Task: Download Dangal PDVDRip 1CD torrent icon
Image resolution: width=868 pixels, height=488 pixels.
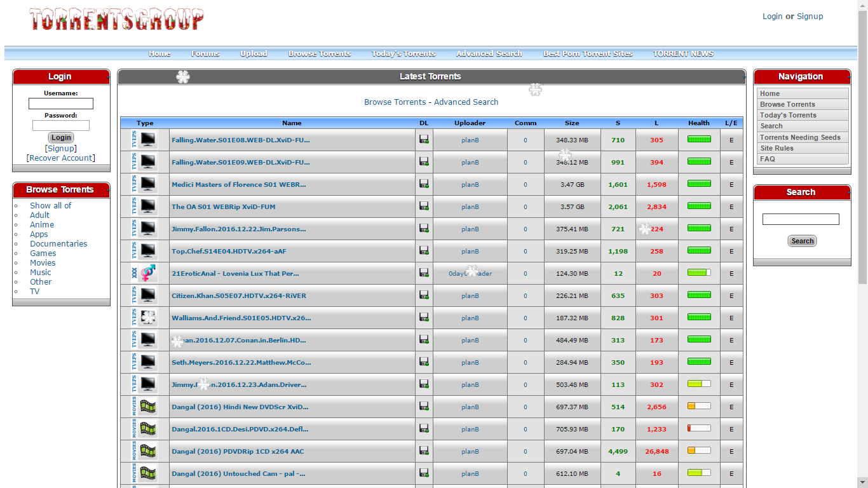Action: [424, 451]
